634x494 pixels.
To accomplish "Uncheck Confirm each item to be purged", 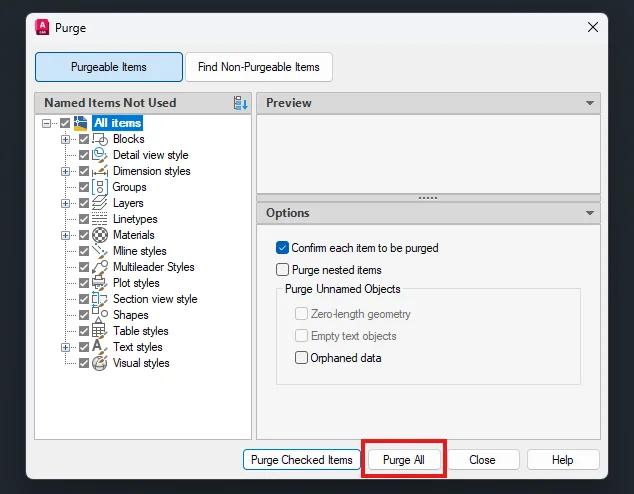I will coord(282,248).
